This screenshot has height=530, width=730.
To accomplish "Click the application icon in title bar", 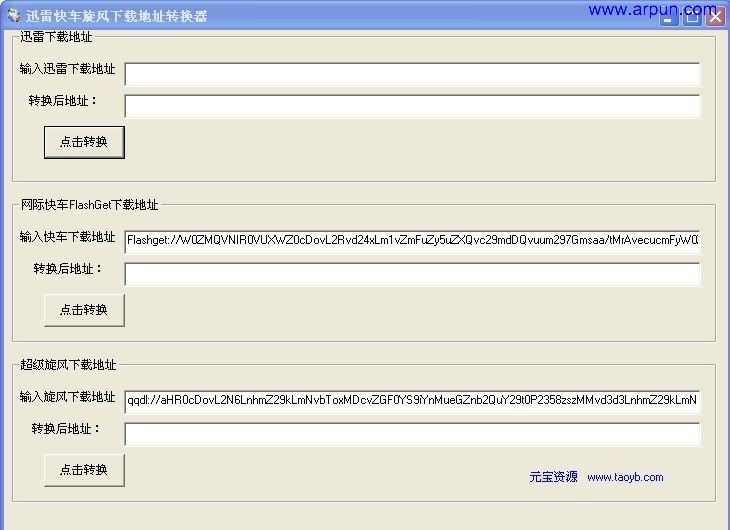I will pyautogui.click(x=14, y=15).
